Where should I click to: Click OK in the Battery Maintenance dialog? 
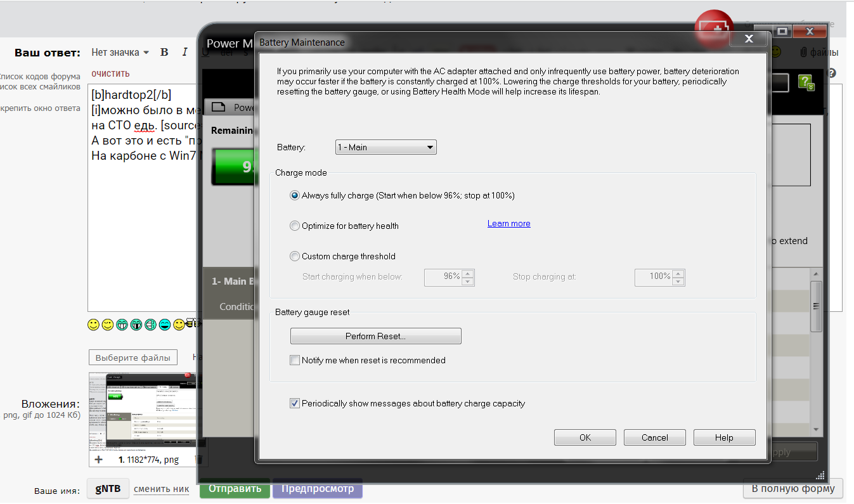(x=585, y=437)
